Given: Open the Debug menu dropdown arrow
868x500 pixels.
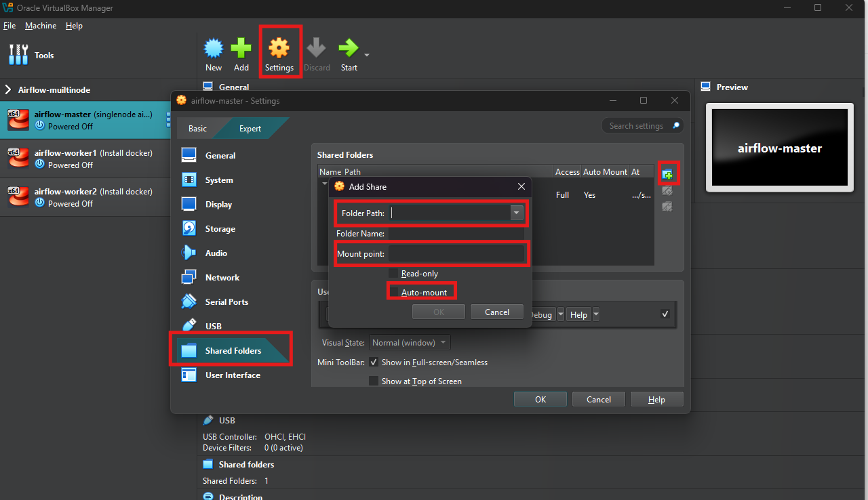Looking at the screenshot, I should point(561,314).
